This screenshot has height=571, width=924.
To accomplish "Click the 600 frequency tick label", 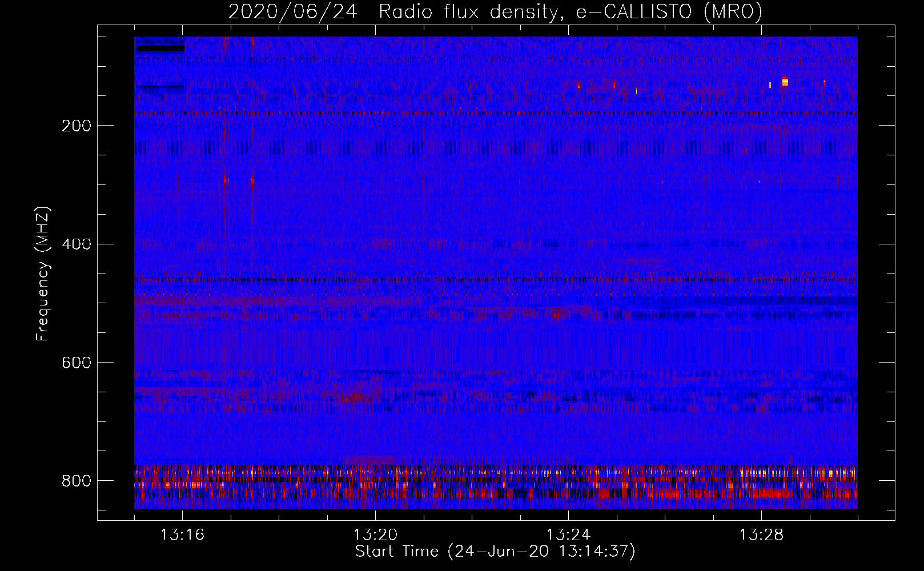I will click(77, 363).
